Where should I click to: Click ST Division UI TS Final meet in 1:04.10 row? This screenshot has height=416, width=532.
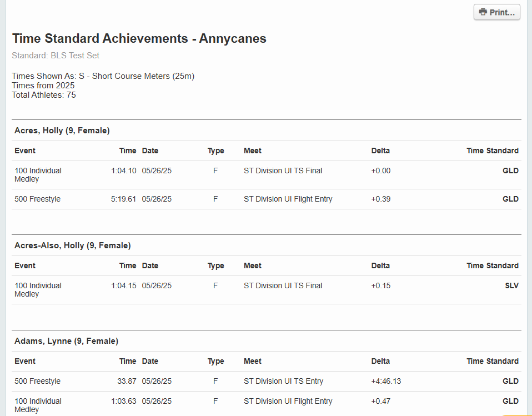tap(283, 171)
